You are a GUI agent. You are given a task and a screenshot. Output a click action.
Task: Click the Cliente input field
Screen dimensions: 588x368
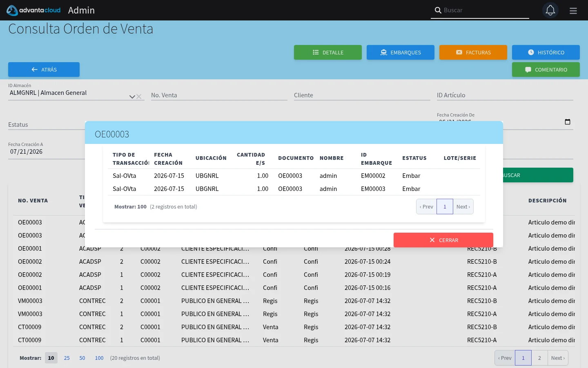362,95
